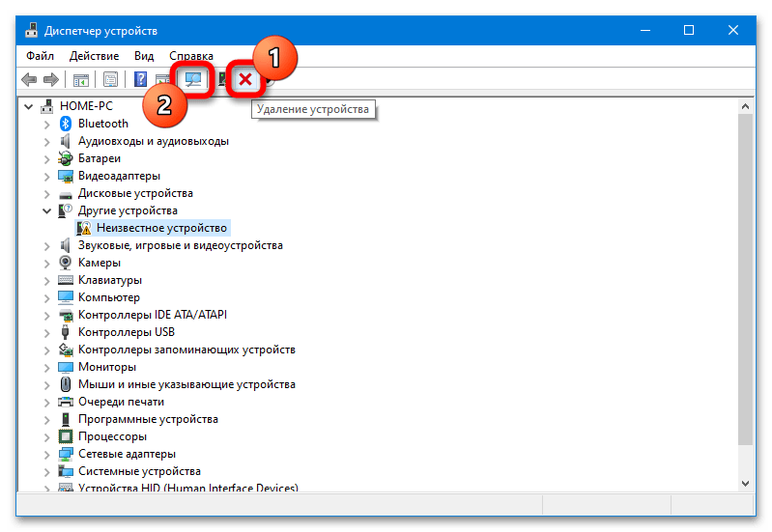The height and width of the screenshot is (532, 772).
Task: Click the warning icon of Неизвестное устройство
Action: (x=84, y=228)
